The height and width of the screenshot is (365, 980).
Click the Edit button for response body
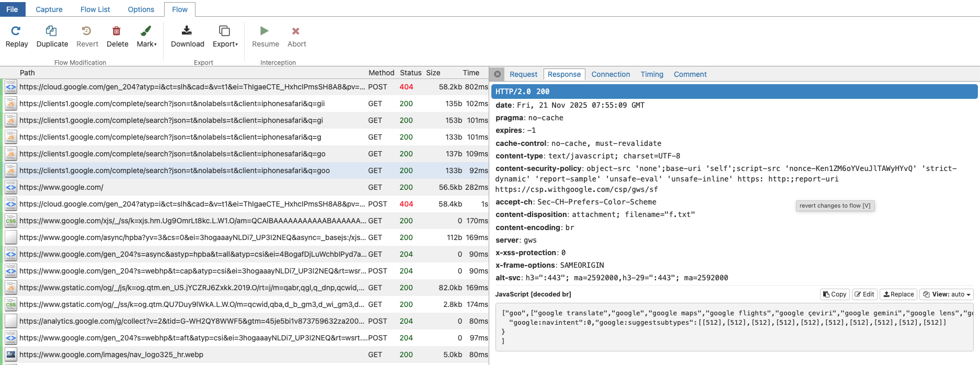864,294
